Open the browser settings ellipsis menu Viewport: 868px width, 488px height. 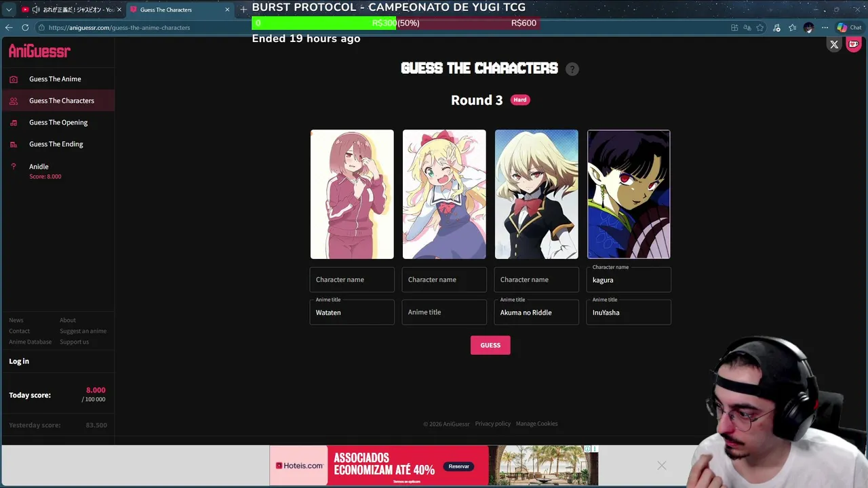(825, 28)
